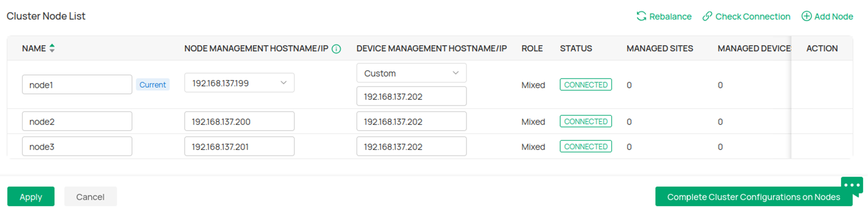Image resolution: width=868 pixels, height=208 pixels.
Task: Click the node1 name input field
Action: (x=77, y=85)
